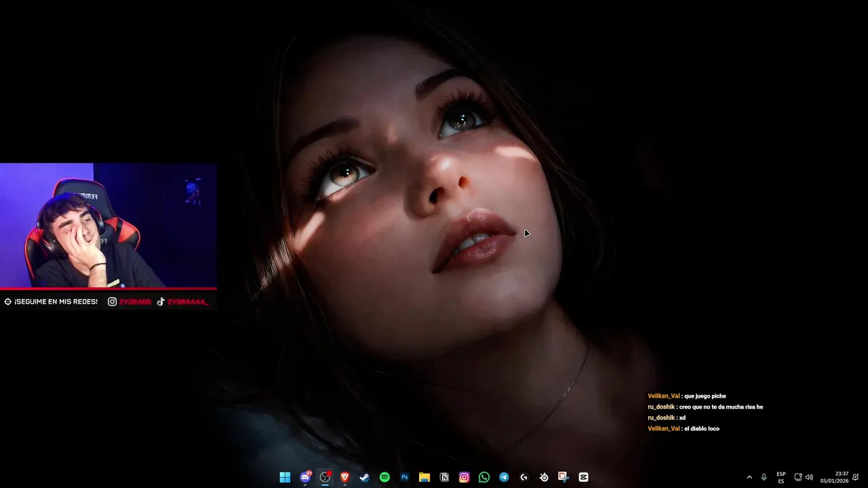Viewport: 868px width, 488px height.
Task: Launch the Brave browser
Action: pos(344,477)
